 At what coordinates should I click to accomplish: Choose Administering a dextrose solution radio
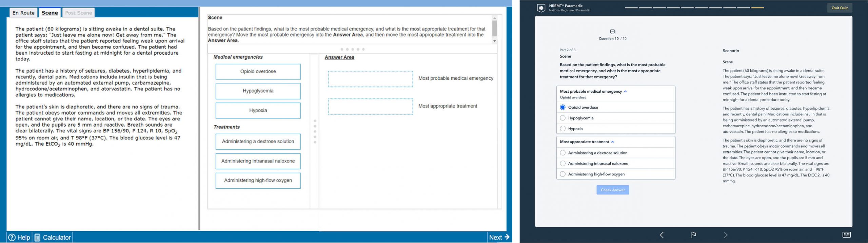pyautogui.click(x=563, y=153)
